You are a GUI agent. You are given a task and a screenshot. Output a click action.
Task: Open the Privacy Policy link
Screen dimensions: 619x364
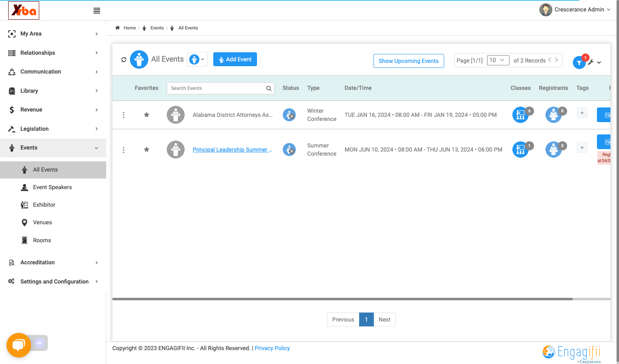pyautogui.click(x=272, y=348)
